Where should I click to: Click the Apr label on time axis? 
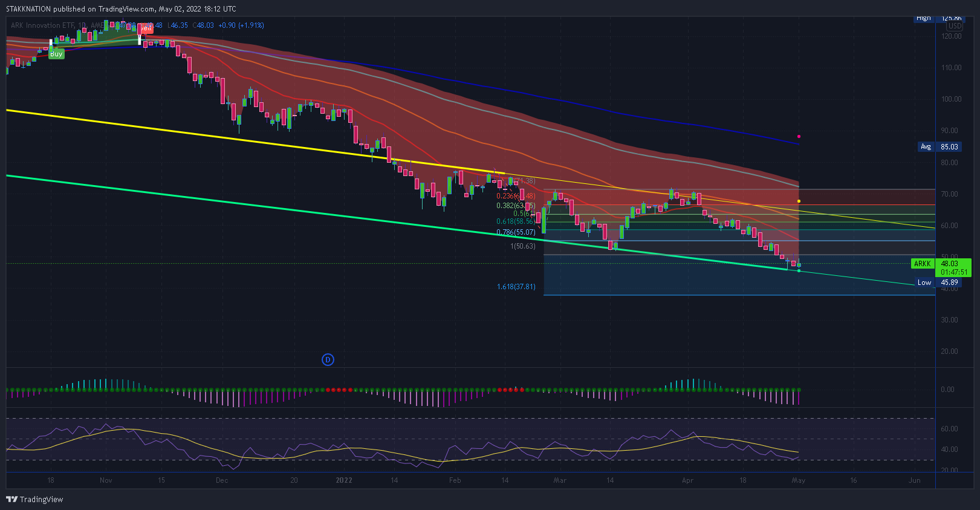(x=687, y=480)
